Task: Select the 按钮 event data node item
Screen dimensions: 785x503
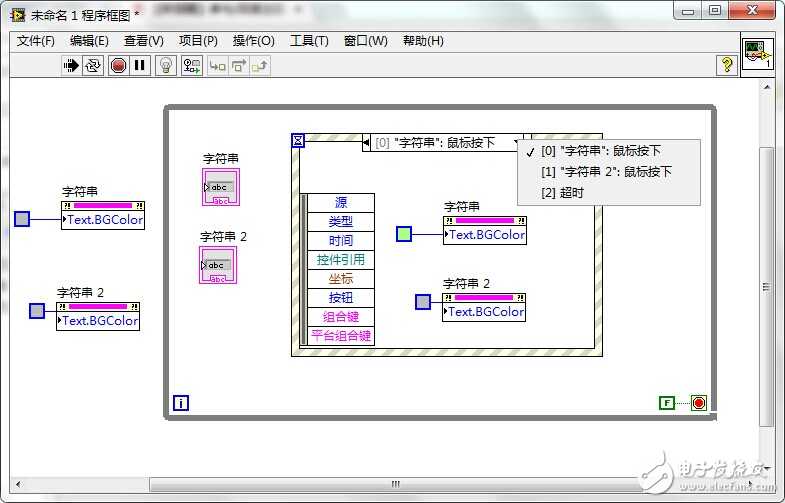Action: click(x=340, y=298)
